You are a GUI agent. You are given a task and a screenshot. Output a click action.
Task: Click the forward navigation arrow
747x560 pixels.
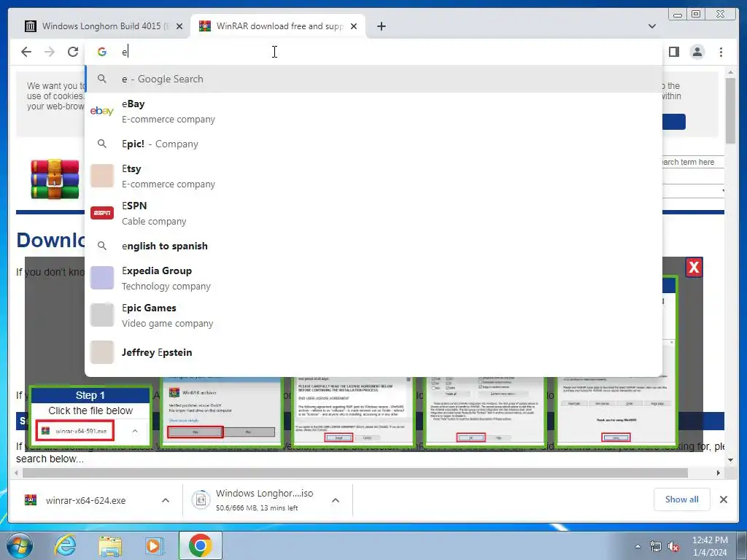50,52
